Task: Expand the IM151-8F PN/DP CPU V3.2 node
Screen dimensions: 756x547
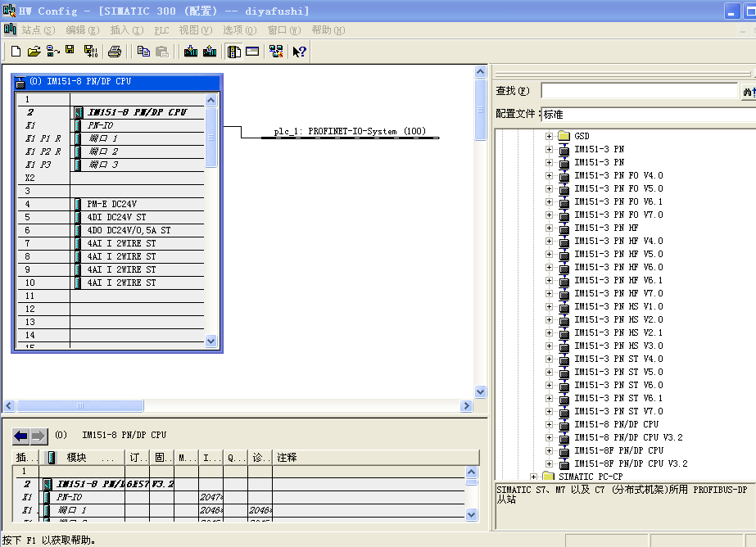Action: (x=549, y=463)
